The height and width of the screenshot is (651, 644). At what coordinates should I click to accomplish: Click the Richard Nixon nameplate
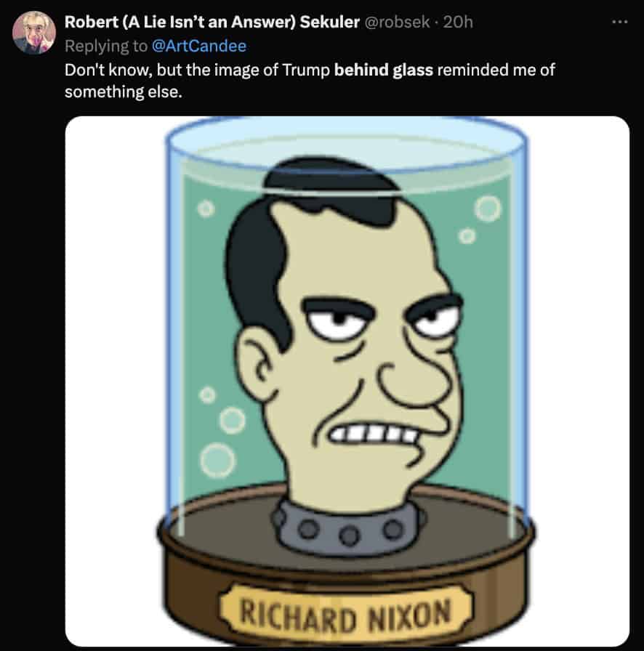[x=345, y=609]
